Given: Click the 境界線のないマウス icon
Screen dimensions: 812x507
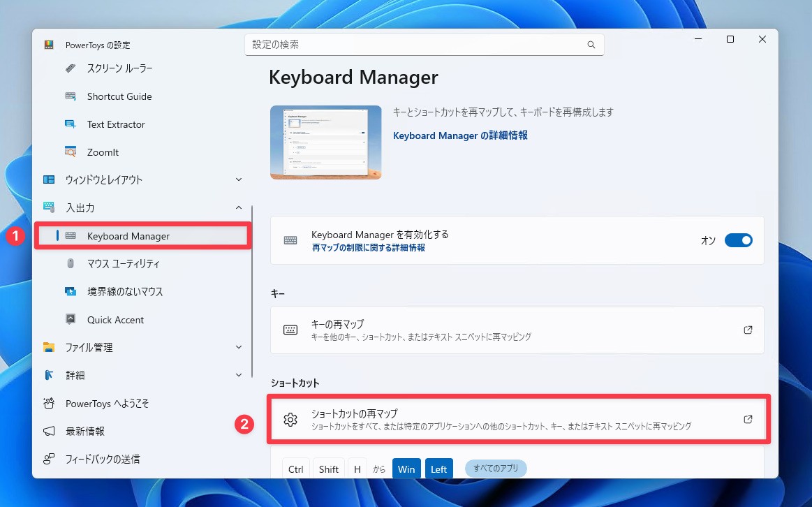Looking at the screenshot, I should (x=71, y=292).
